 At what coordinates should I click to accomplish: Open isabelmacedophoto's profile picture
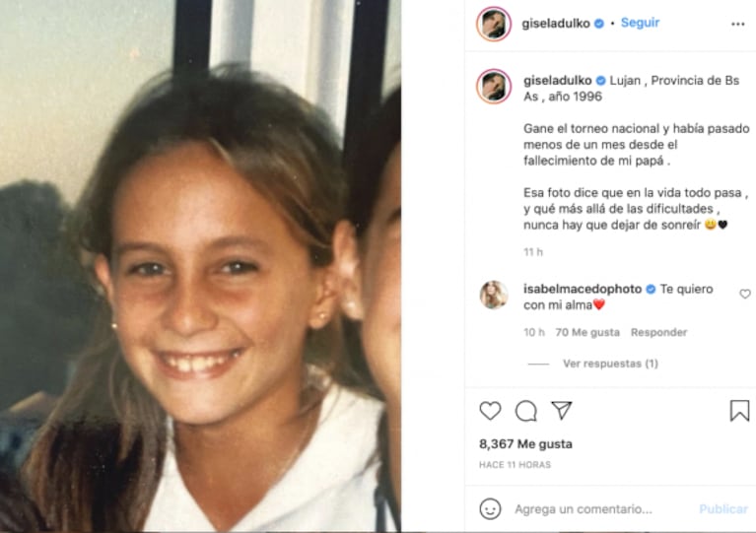pyautogui.click(x=494, y=295)
